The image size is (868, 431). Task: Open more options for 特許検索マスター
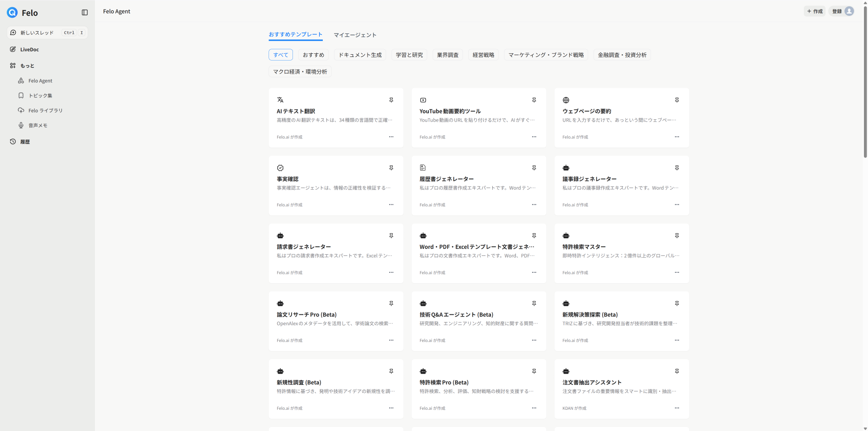[677, 272]
